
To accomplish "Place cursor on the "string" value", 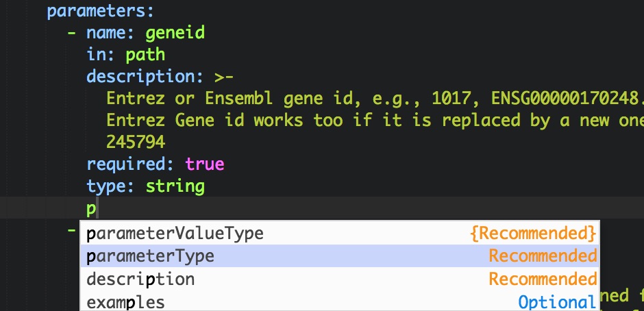I will click(x=175, y=186).
